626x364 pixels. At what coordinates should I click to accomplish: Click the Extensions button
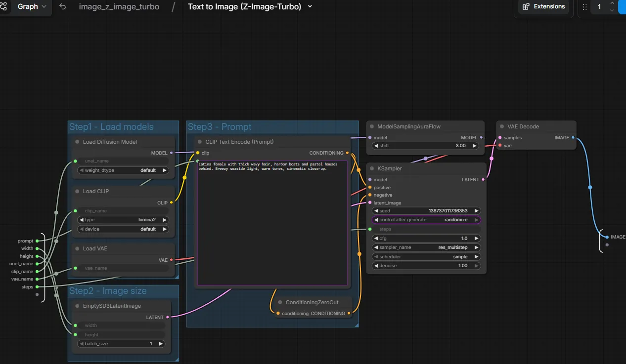(543, 6)
